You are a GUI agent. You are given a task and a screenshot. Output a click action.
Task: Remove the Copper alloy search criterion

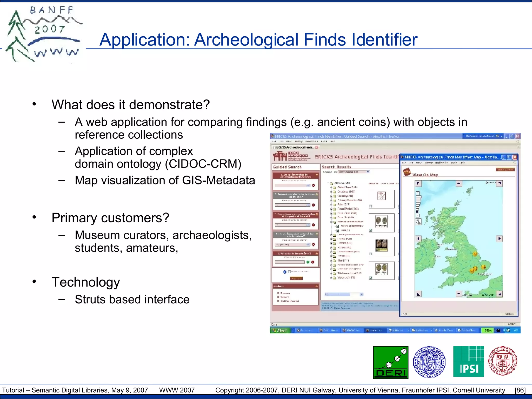pos(313,244)
